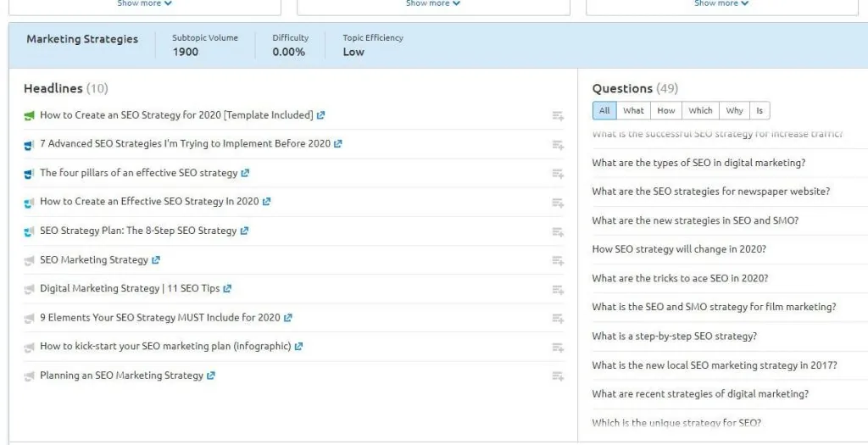
Task: Filter questions by Why
Action: pos(735,111)
